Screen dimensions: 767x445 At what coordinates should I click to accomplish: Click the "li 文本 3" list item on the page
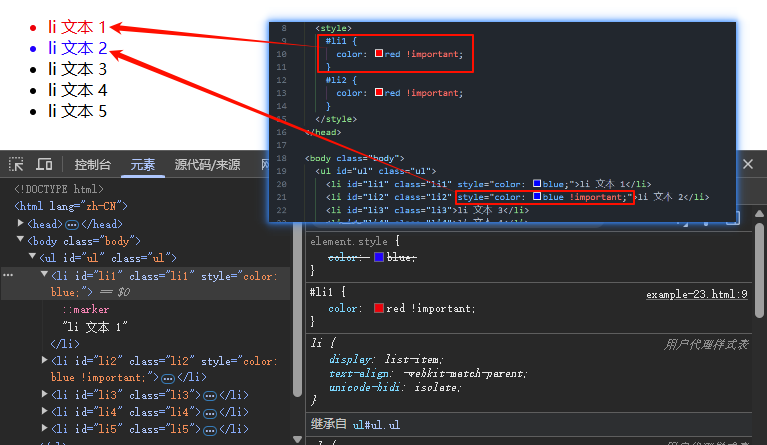(x=77, y=69)
